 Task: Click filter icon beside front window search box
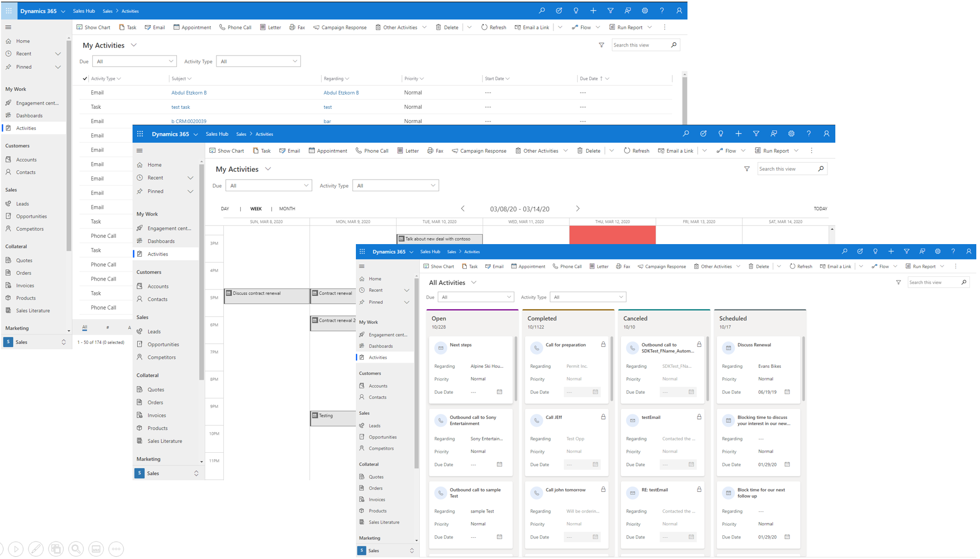898,282
